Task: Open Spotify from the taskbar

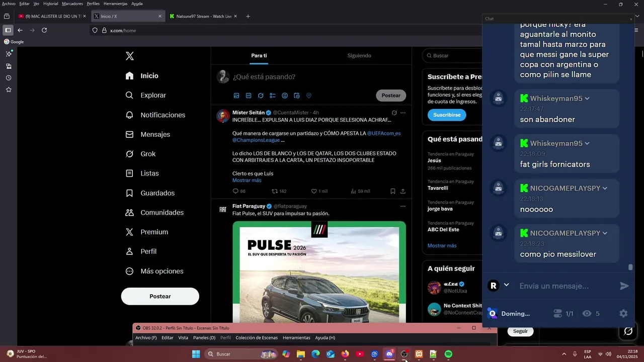Action: pyautogui.click(x=448, y=354)
